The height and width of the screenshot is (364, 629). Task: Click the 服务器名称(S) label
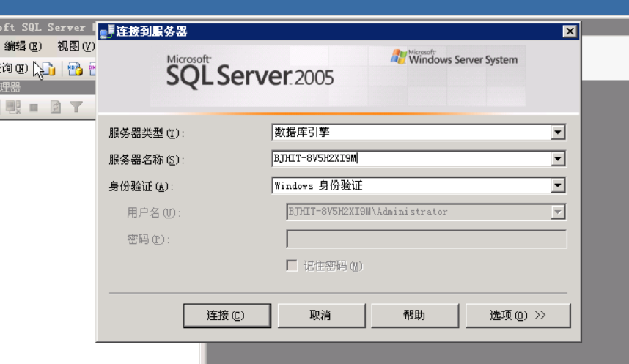(x=147, y=160)
